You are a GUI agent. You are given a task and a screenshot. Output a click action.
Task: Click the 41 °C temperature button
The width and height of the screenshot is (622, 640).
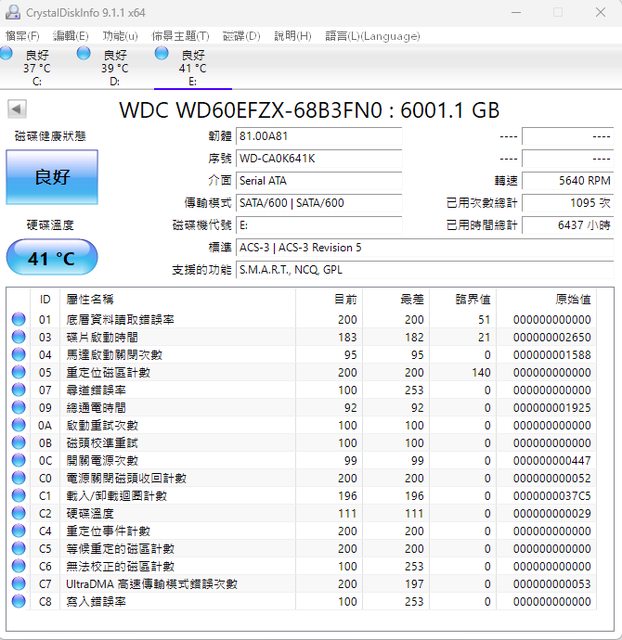coord(52,259)
